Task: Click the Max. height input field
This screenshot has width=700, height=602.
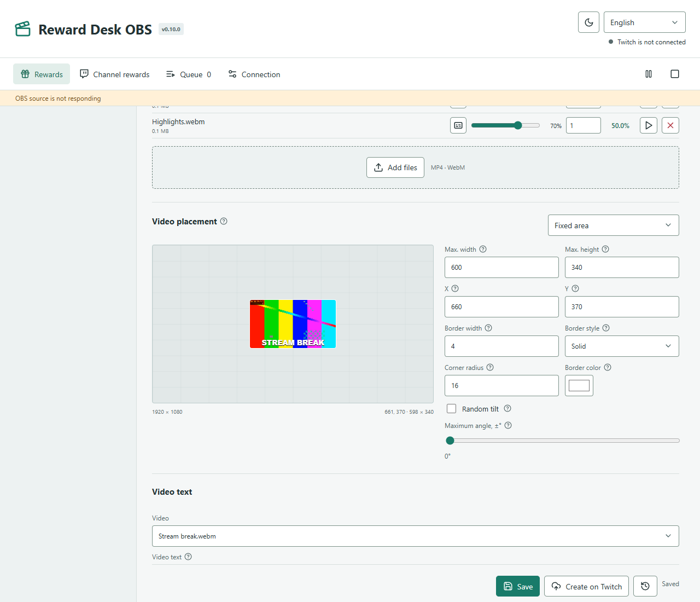Action: pos(622,268)
